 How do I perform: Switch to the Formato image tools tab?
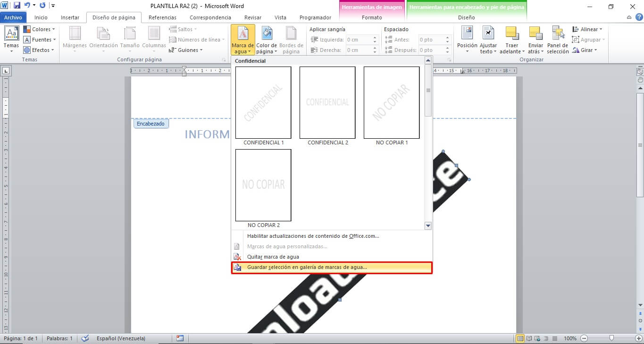pyautogui.click(x=372, y=17)
